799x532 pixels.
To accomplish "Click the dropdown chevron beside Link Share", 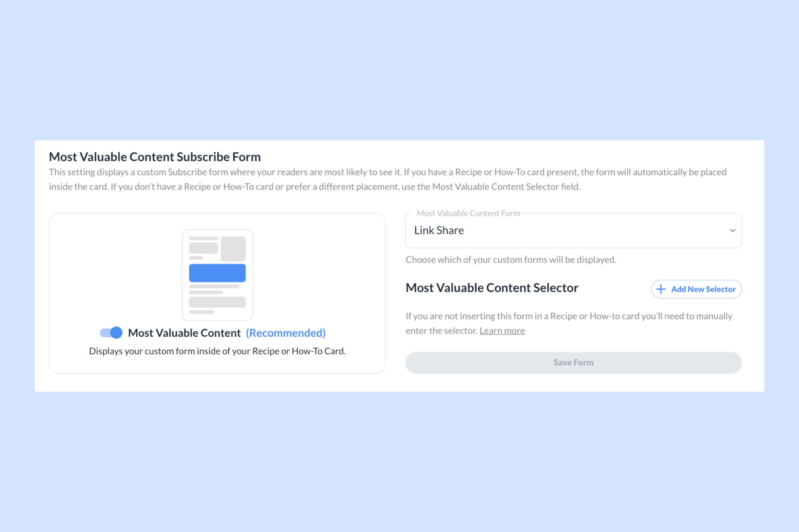I will point(733,230).
